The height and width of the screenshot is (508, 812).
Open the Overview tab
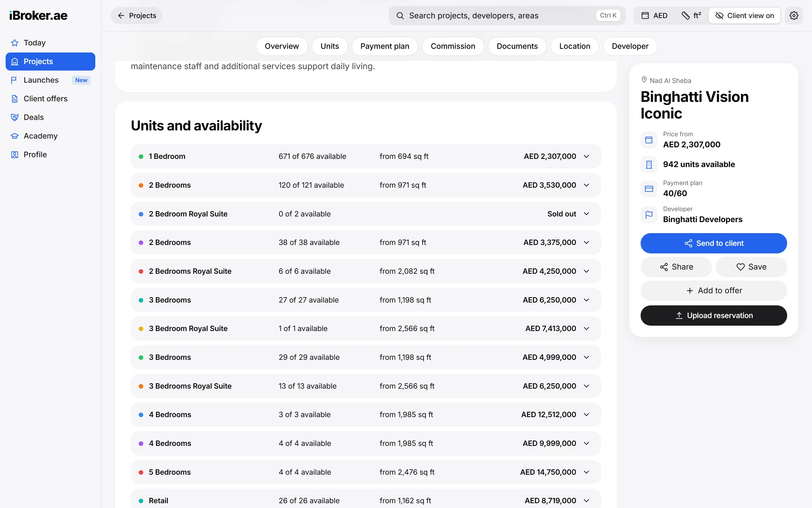281,46
